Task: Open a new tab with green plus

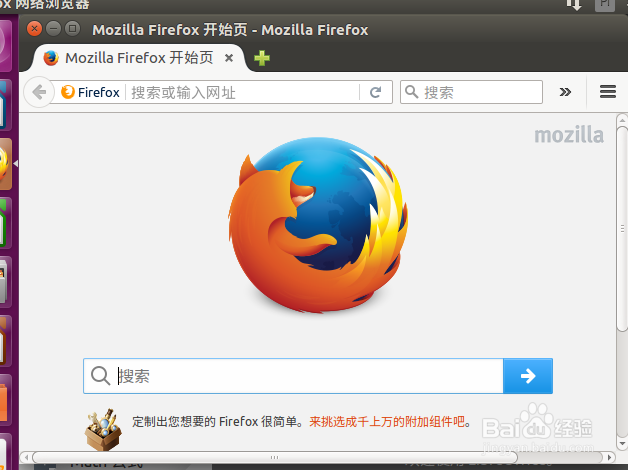Action: (262, 58)
